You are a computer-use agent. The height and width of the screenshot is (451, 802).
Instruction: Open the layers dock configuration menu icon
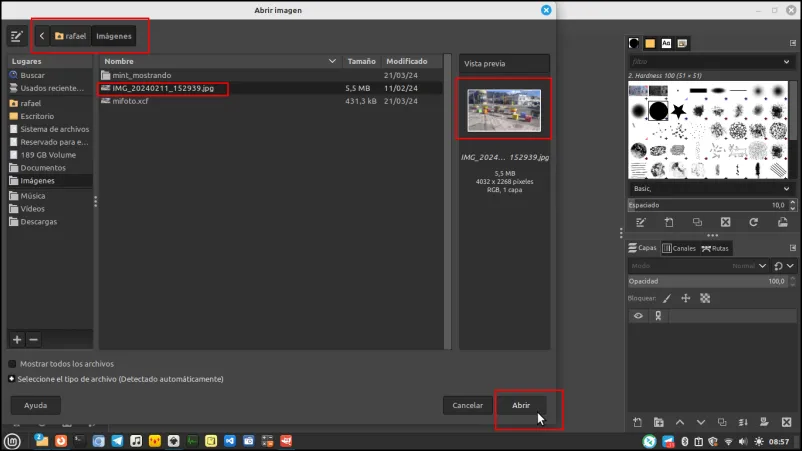(793, 248)
